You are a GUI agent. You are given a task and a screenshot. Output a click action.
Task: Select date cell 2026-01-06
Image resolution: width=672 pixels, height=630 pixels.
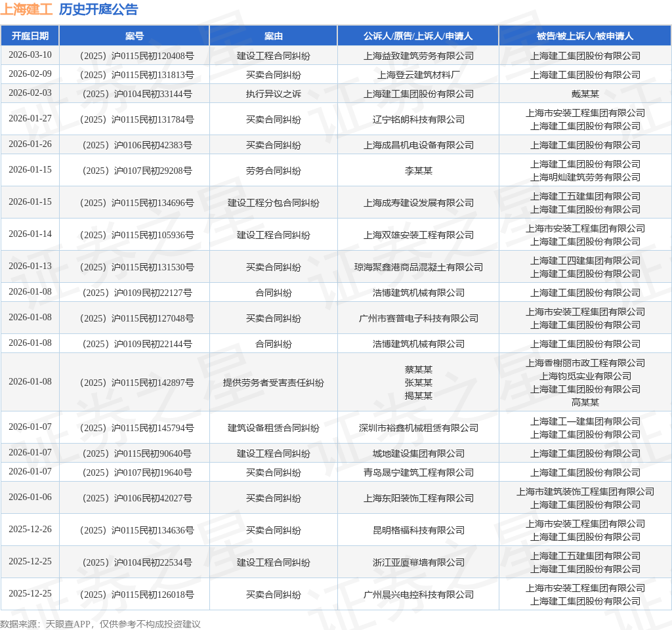tap(30, 497)
